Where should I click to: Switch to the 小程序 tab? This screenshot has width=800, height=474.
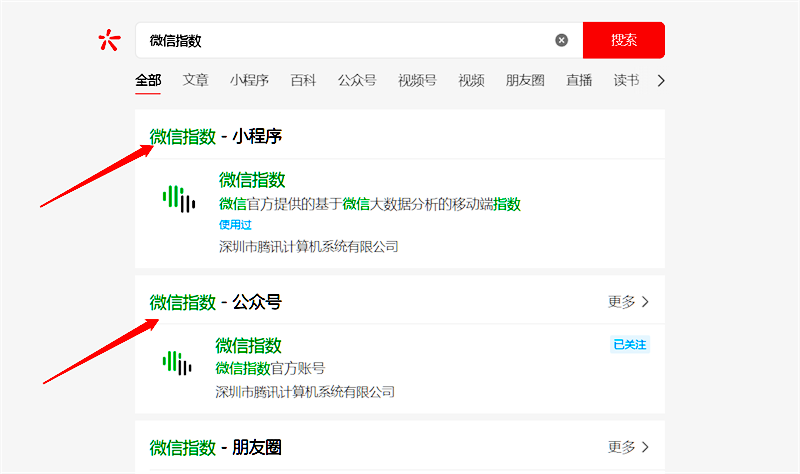pyautogui.click(x=249, y=80)
